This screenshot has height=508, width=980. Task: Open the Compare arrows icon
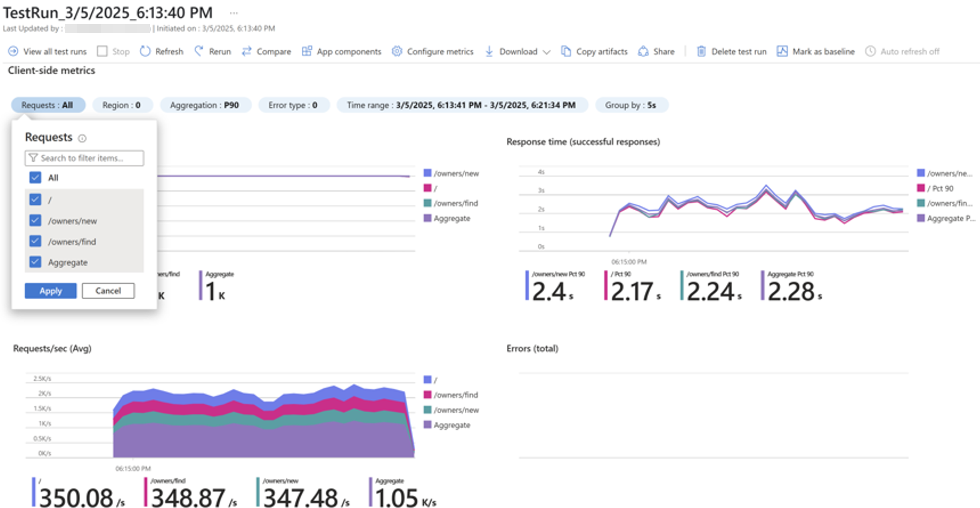click(x=247, y=51)
